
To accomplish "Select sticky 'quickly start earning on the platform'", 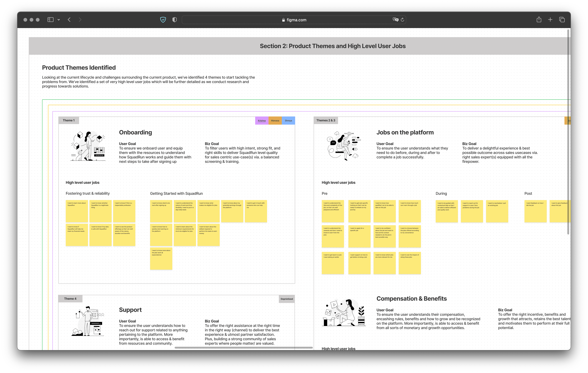I will coord(161,235).
